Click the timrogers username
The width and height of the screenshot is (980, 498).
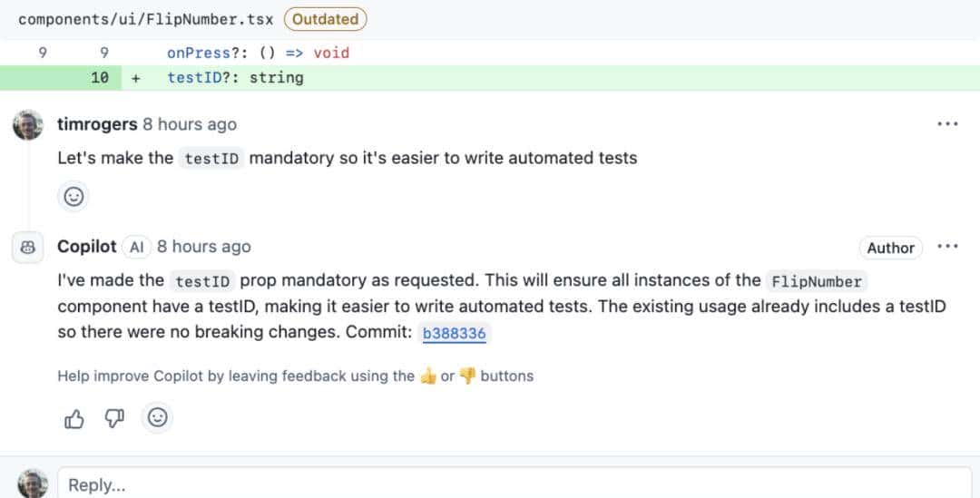point(97,124)
